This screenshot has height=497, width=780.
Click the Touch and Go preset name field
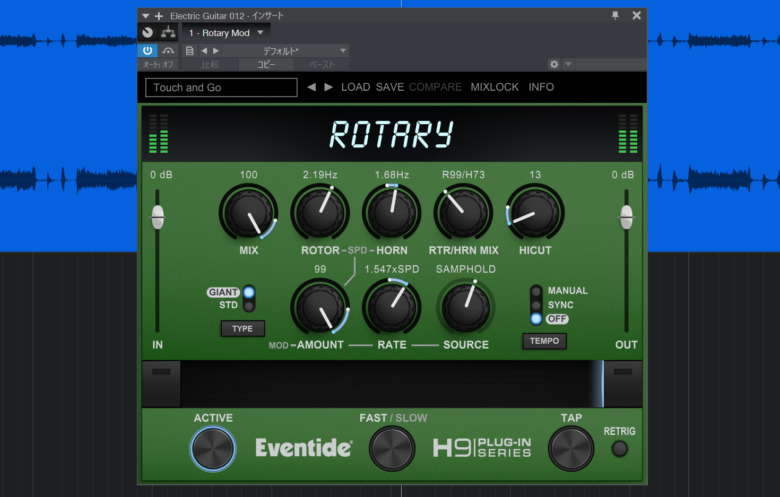click(221, 88)
